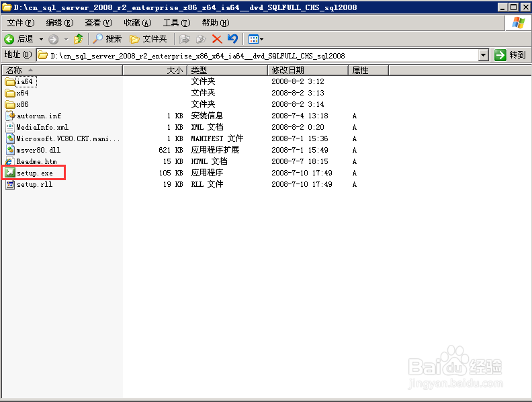
Task: Expand the address bar dropdown
Action: tap(484, 55)
